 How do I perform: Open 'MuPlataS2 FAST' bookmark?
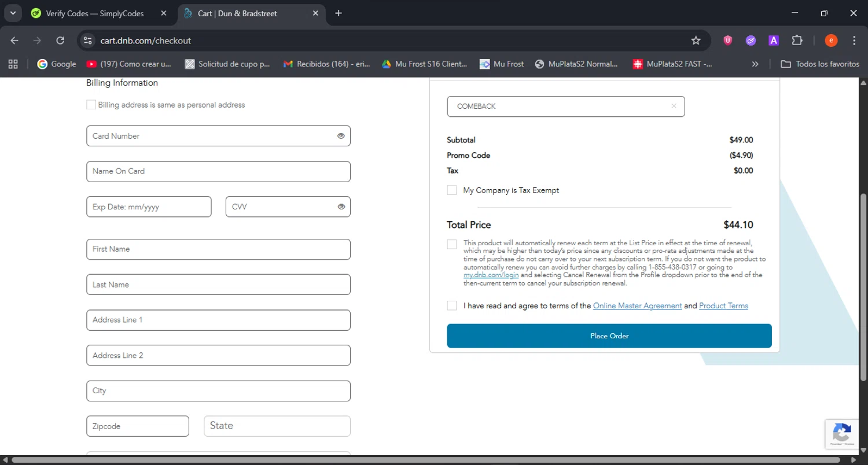coord(672,64)
